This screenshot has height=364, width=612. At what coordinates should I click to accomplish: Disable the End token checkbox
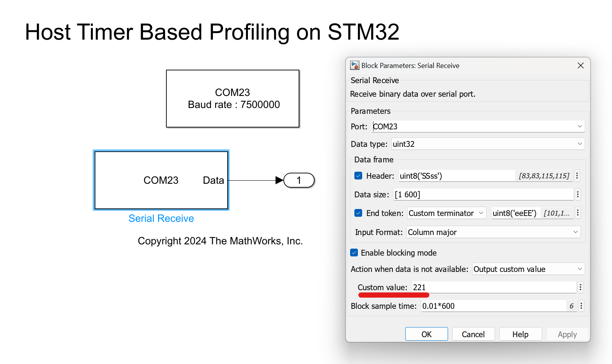358,213
